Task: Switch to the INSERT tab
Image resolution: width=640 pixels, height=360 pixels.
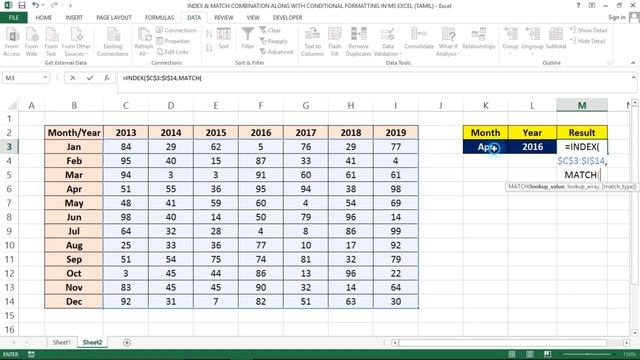Action: pyautogui.click(x=74, y=18)
